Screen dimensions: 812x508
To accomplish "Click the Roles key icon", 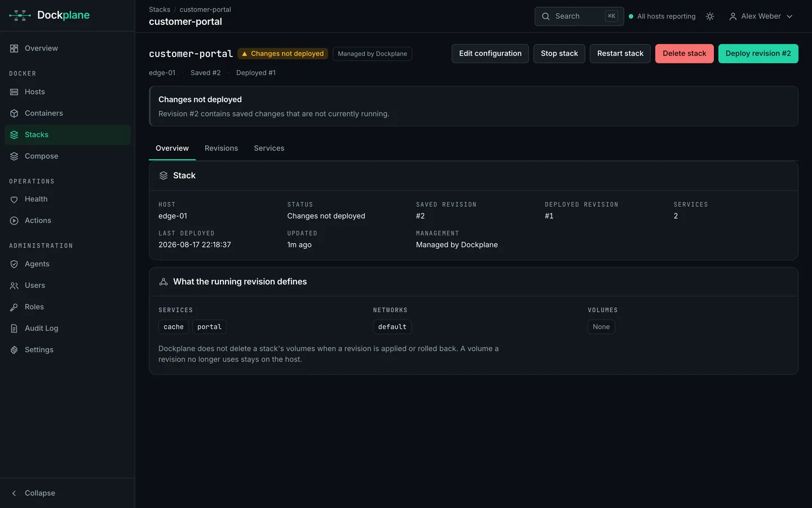I will (14, 307).
